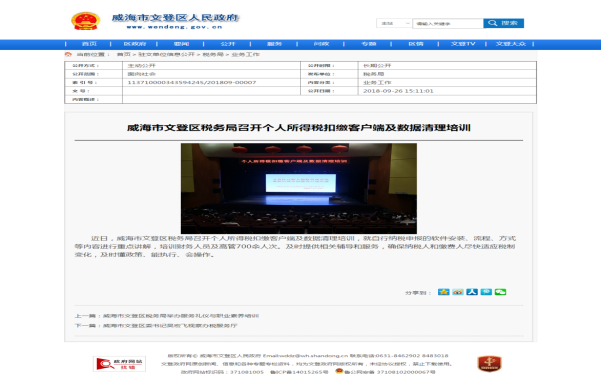
Task: Share to Weibo with the eye icon
Action: coord(458,292)
